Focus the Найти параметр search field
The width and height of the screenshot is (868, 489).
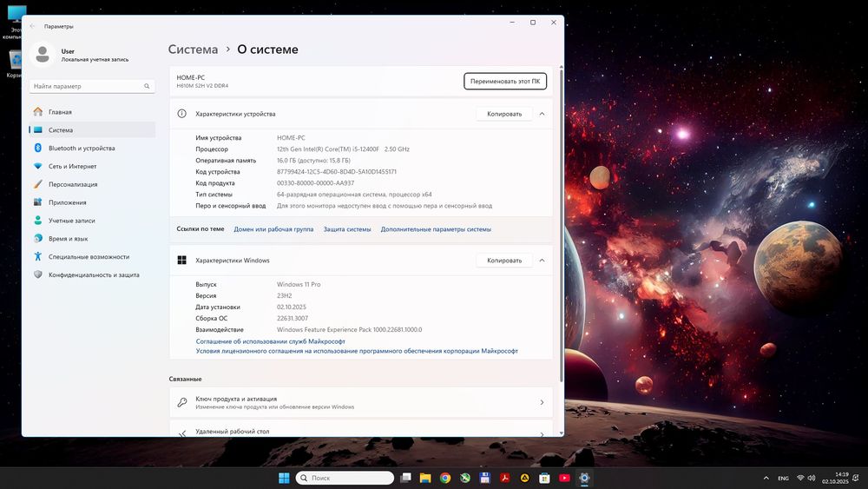92,86
